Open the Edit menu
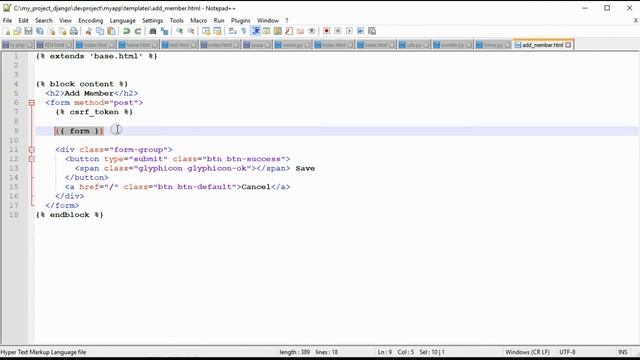 [x=23, y=20]
